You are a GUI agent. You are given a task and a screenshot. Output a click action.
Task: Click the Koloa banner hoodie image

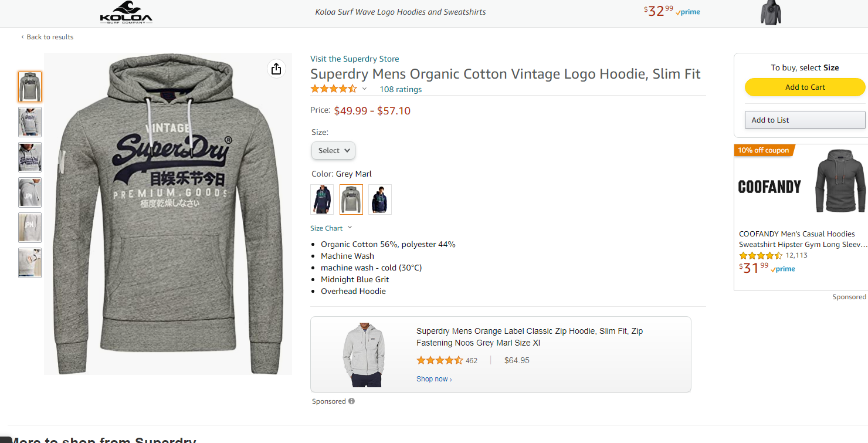pyautogui.click(x=771, y=13)
